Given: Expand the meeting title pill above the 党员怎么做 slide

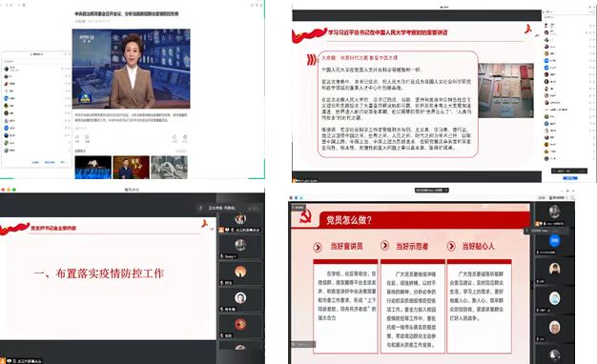Looking at the screenshot, I should pos(431,190).
